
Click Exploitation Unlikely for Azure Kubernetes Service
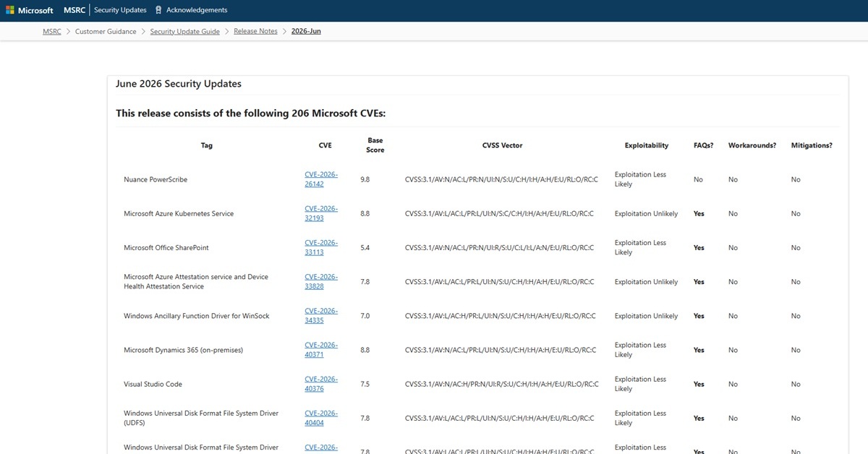tap(647, 213)
